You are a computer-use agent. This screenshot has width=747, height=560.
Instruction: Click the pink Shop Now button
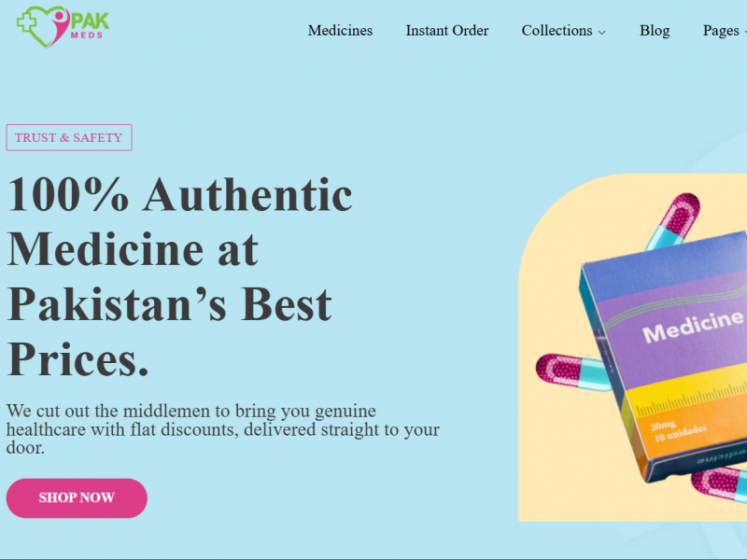(77, 498)
